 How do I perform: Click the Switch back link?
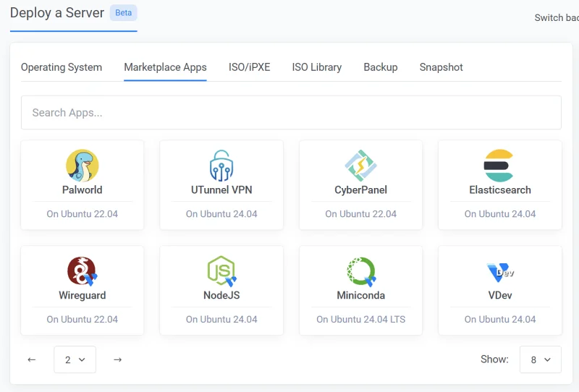point(557,17)
